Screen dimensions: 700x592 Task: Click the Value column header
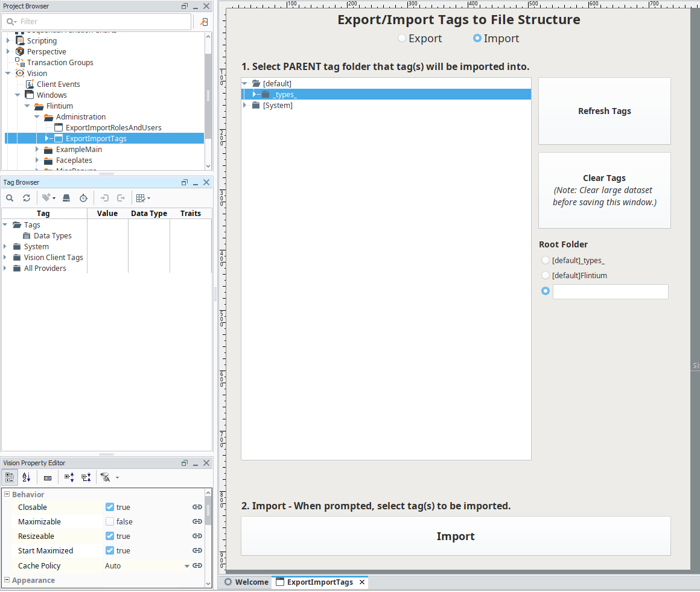click(107, 214)
